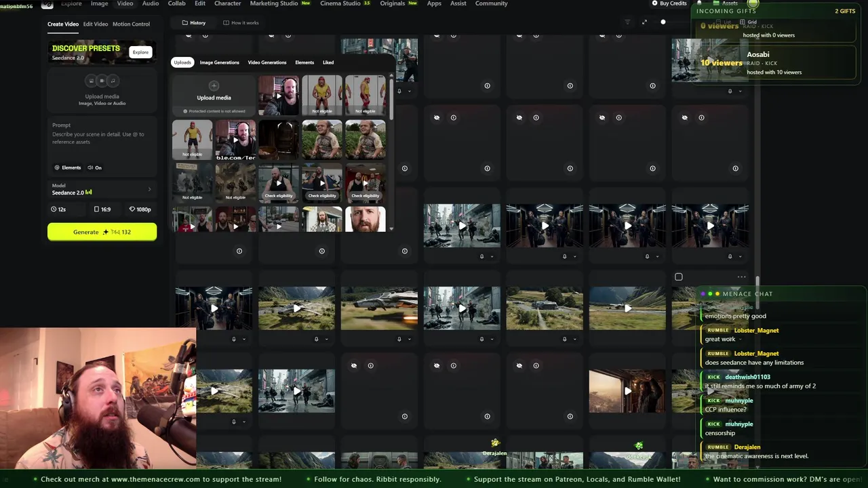
Task: Click the uploads panel scroll-down arrow
Action: point(391,228)
